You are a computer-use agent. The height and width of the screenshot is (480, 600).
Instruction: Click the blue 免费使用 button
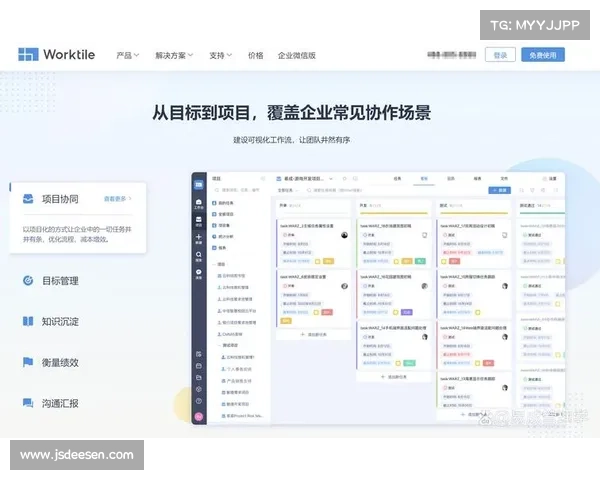[543, 55]
